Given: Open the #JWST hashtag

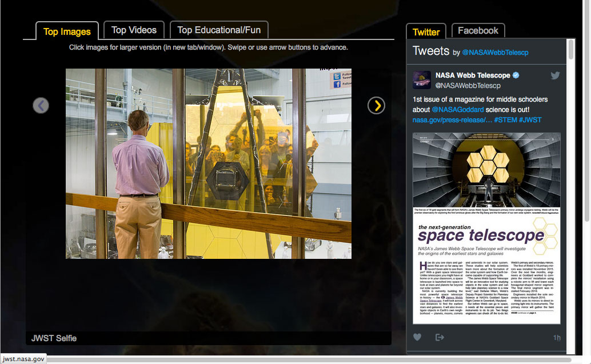Looking at the screenshot, I should click(530, 120).
